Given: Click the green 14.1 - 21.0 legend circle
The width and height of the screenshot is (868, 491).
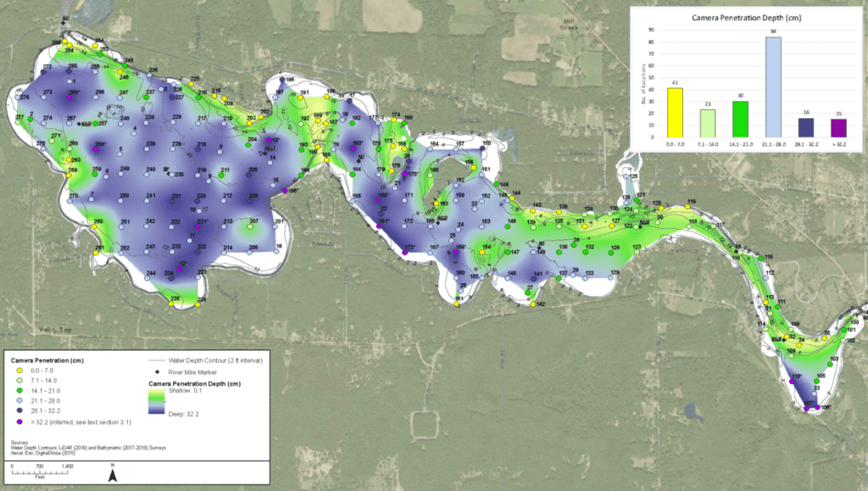Looking at the screenshot, I should click(x=19, y=389).
